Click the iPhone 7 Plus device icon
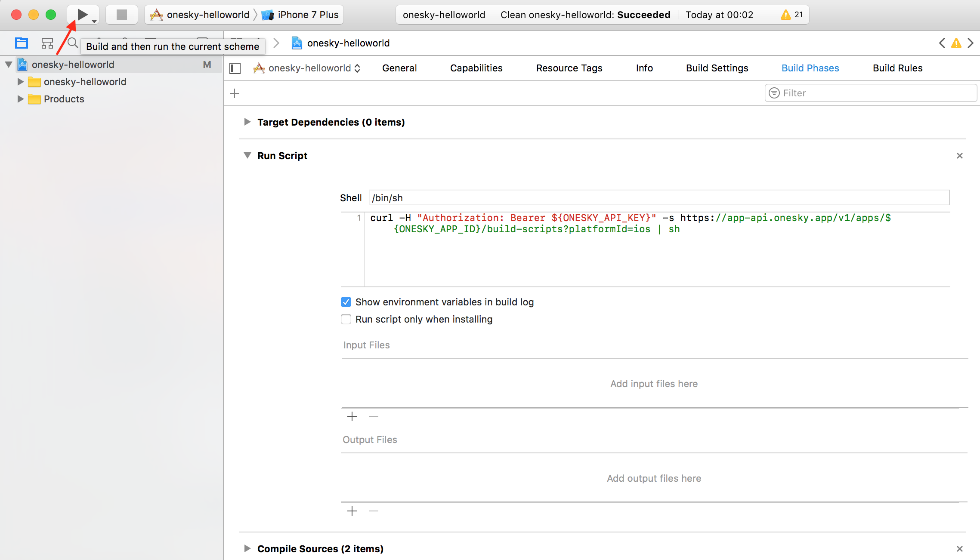Viewport: 980px width, 560px height. pos(268,15)
